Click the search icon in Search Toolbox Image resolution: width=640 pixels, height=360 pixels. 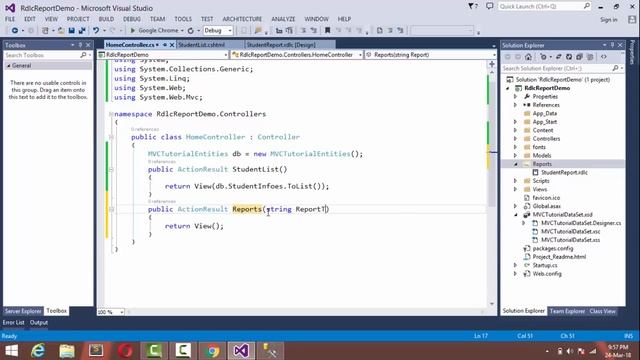tap(83, 55)
